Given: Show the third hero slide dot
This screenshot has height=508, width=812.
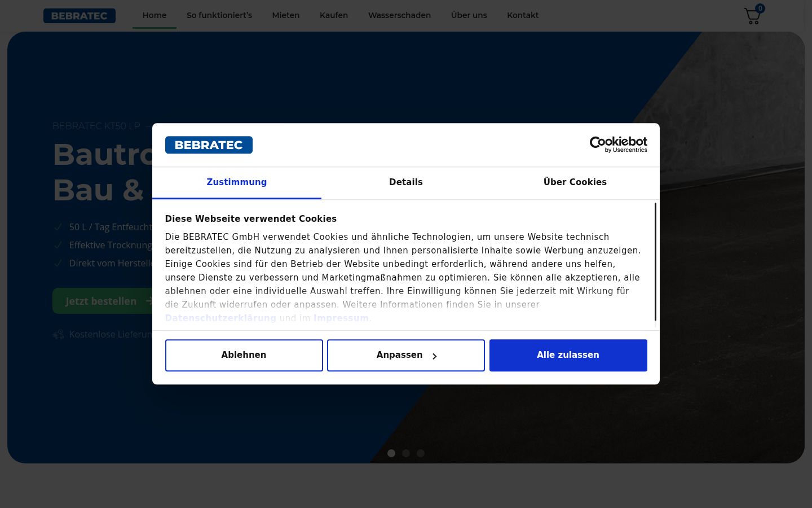Looking at the screenshot, I should click(421, 453).
